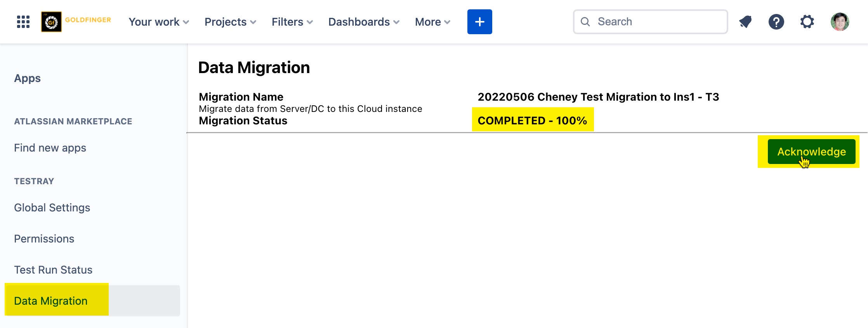Screen dimensions: 868x328
Task: Open the user profile avatar
Action: tap(840, 22)
